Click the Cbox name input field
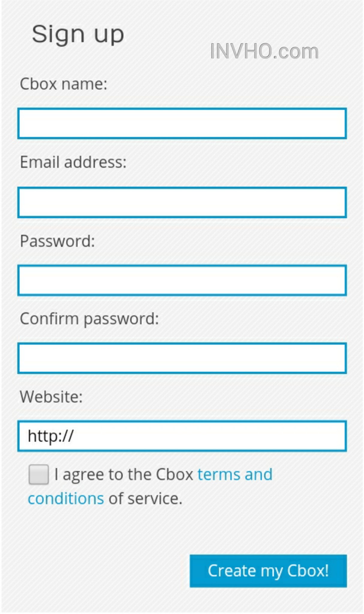The width and height of the screenshot is (364, 614). click(x=182, y=124)
